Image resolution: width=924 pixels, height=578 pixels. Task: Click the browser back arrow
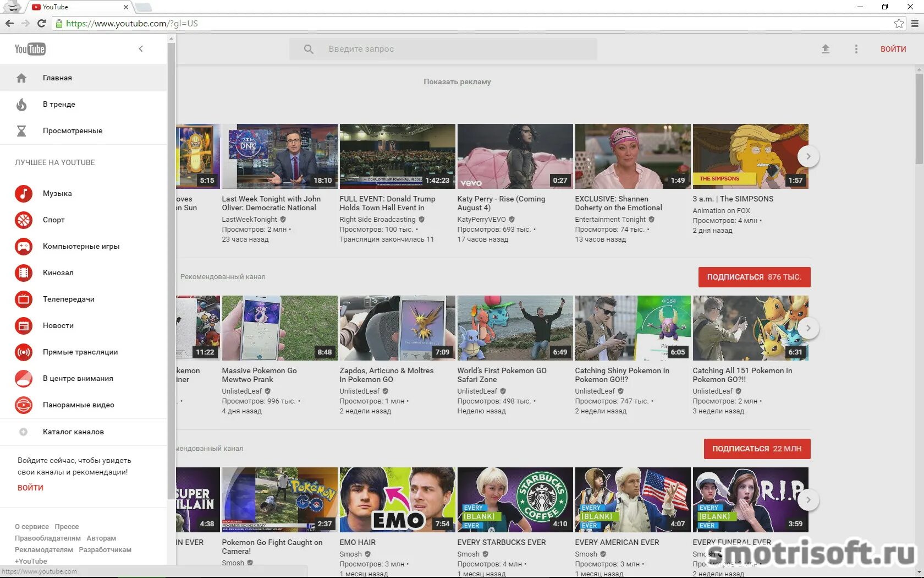point(9,23)
